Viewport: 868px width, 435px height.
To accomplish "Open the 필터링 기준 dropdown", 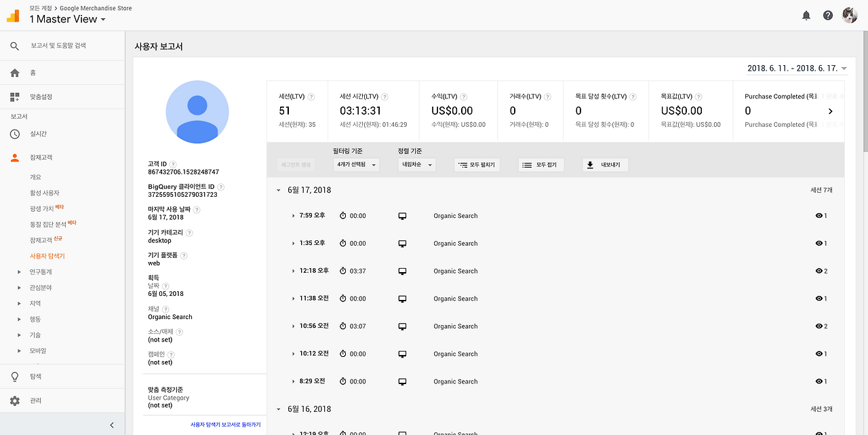I will 357,164.
